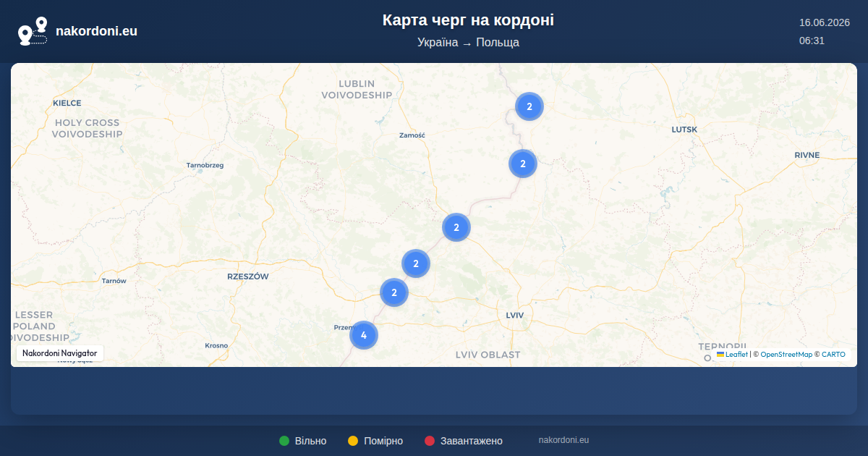Open the OpenStreetMap attribution link
This screenshot has height=456, width=868.
point(786,355)
